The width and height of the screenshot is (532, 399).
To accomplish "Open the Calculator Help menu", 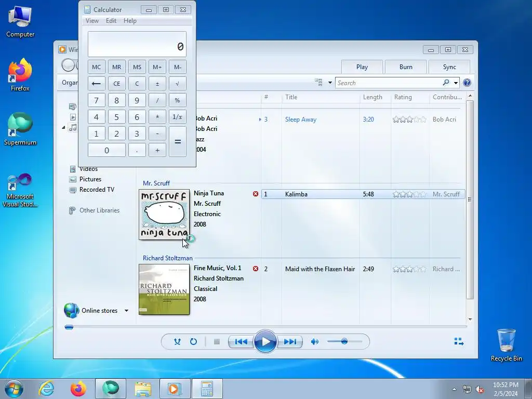I will coord(130,21).
